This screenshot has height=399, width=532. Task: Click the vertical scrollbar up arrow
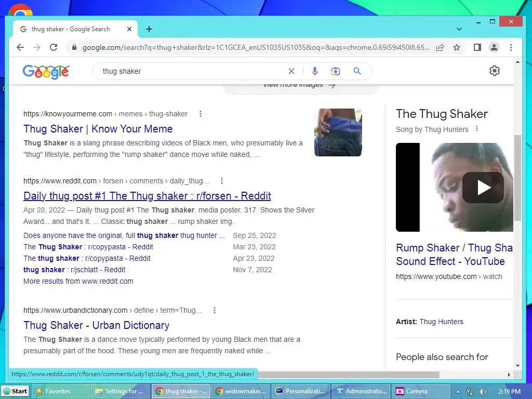click(x=517, y=62)
